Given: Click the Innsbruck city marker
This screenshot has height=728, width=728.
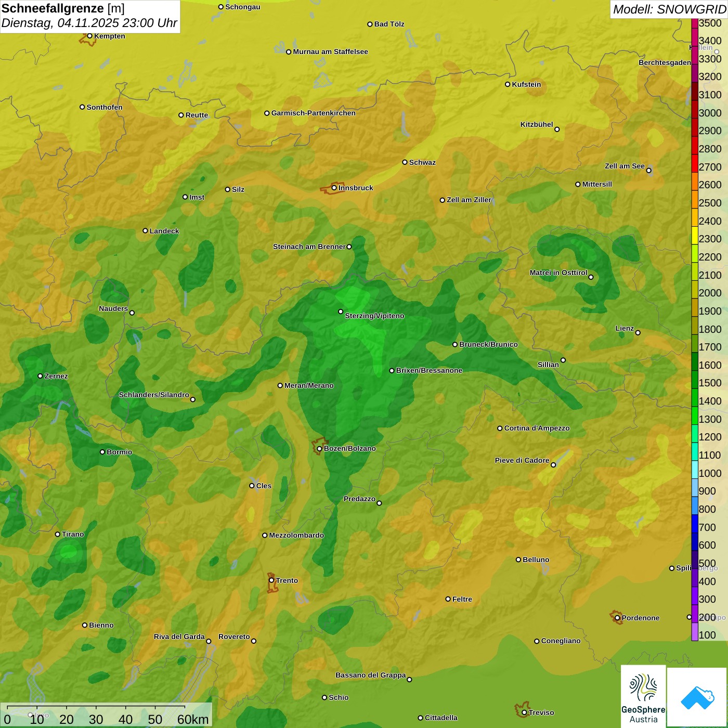Looking at the screenshot, I should click(334, 188).
